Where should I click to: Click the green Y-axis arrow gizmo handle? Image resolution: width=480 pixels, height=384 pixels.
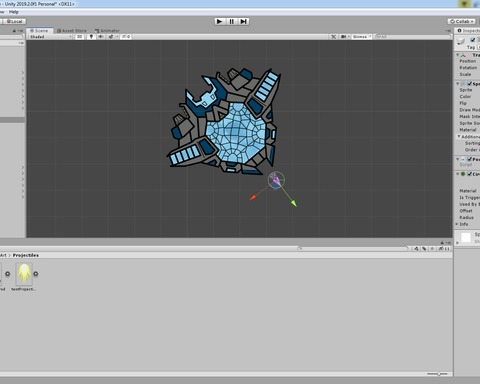click(x=293, y=203)
